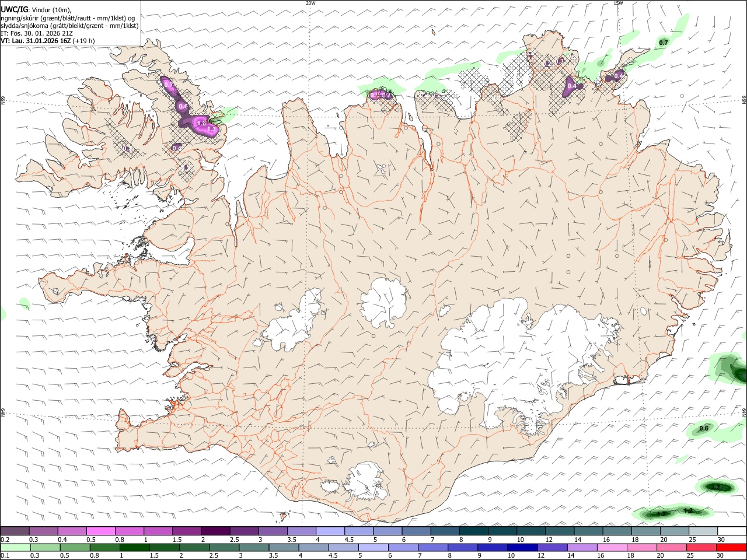The height and width of the screenshot is (560, 747).
Task: Select the light lavender 4 swatch in upper legend
Action: pos(330,531)
